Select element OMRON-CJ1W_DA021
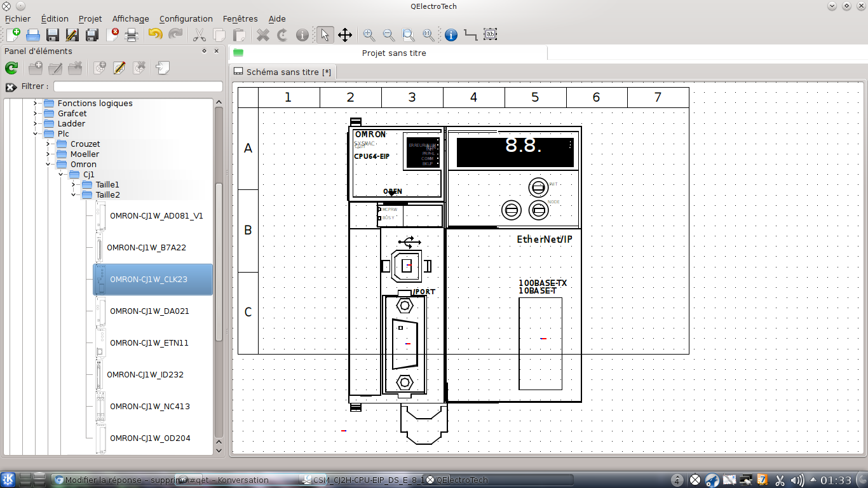 (153, 311)
